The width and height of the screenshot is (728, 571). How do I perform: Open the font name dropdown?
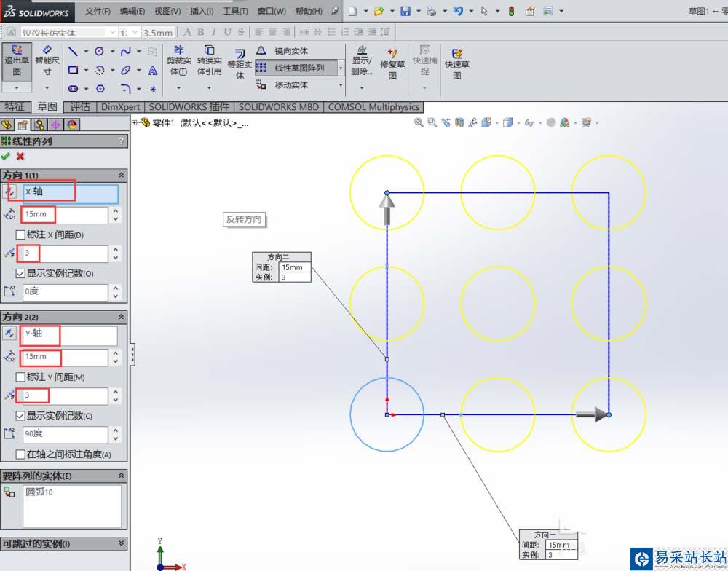coord(112,32)
